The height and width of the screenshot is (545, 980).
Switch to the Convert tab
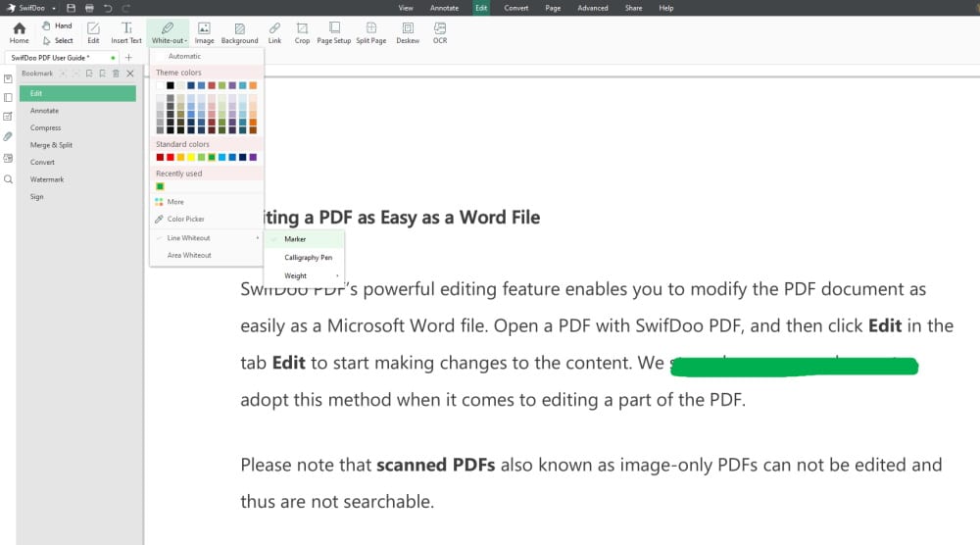pos(516,8)
